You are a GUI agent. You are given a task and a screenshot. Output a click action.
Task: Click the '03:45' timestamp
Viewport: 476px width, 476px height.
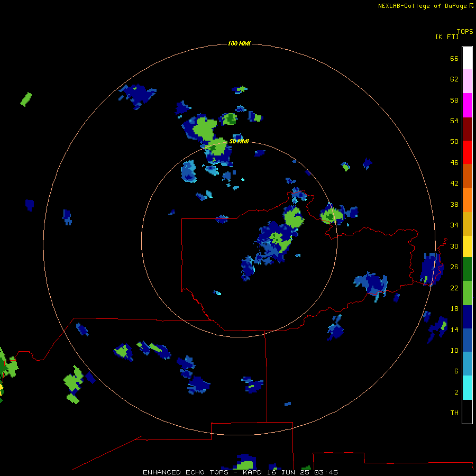pyautogui.click(x=326, y=472)
